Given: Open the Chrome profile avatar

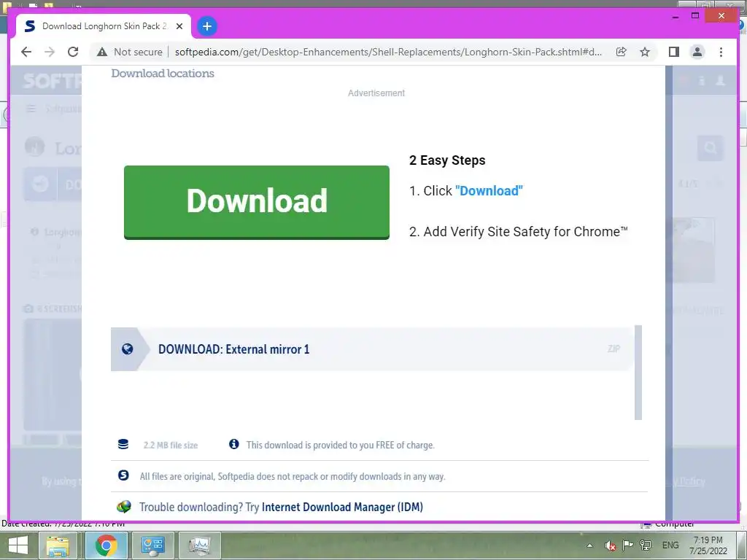Looking at the screenshot, I should (x=697, y=52).
